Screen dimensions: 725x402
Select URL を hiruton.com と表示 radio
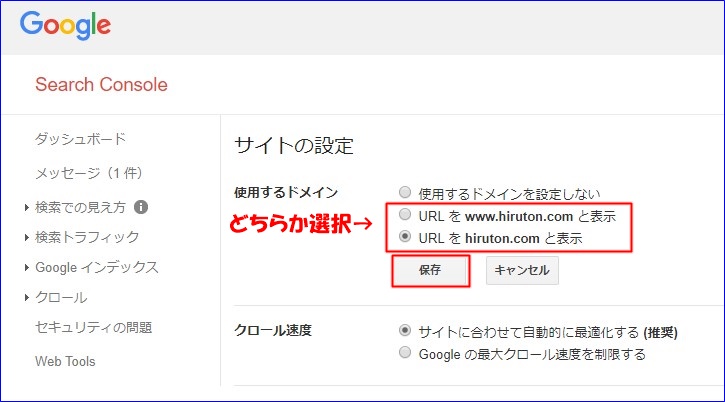click(x=405, y=236)
